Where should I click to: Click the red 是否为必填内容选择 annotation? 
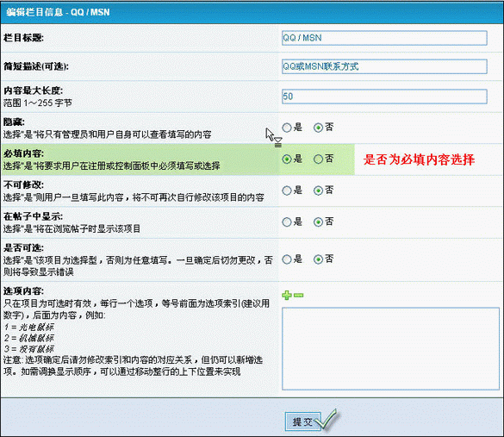419,159
